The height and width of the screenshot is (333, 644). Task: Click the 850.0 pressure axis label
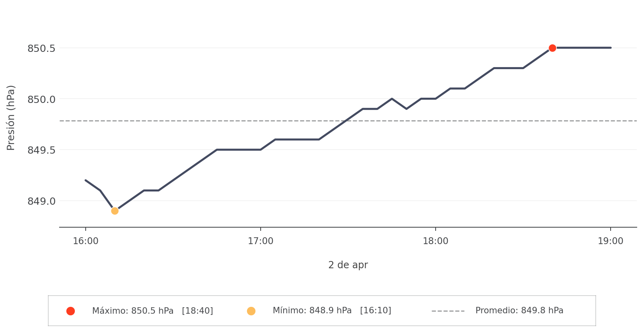pos(41,99)
